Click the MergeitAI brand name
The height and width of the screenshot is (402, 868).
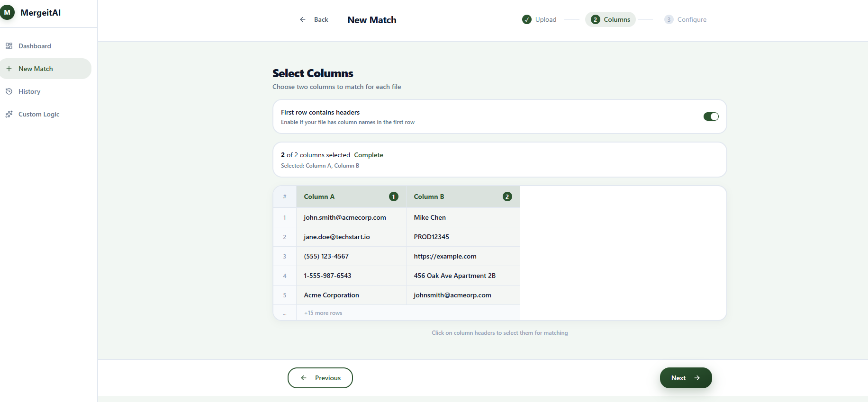pos(41,13)
